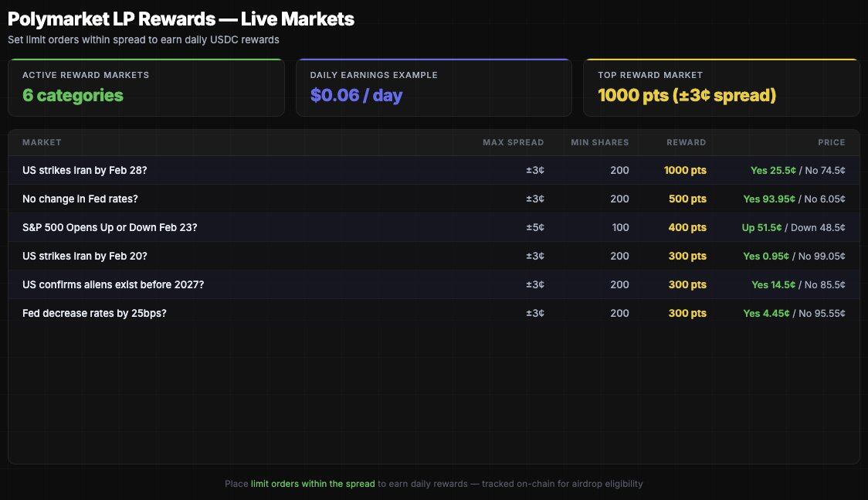
Task: Click the Active Reward Markets card
Action: tap(146, 87)
